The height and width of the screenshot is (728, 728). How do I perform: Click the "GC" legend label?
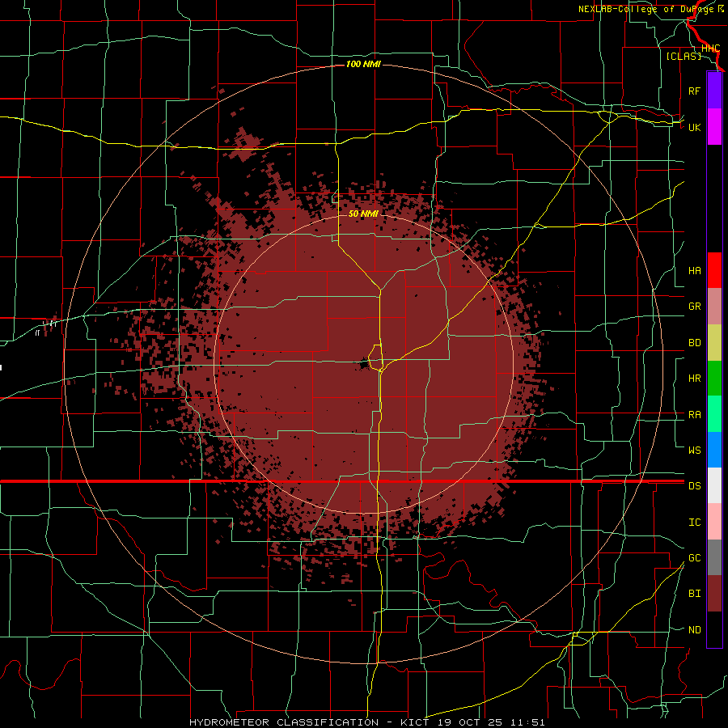694,557
